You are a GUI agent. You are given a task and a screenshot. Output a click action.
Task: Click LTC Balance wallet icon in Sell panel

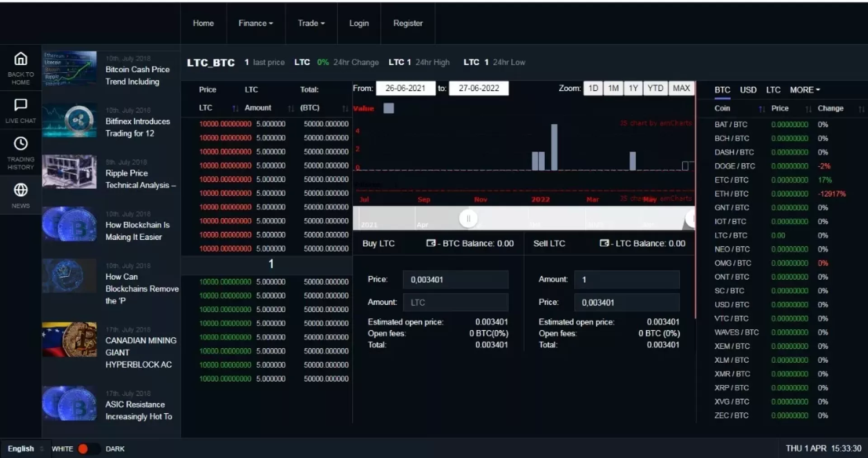604,243
